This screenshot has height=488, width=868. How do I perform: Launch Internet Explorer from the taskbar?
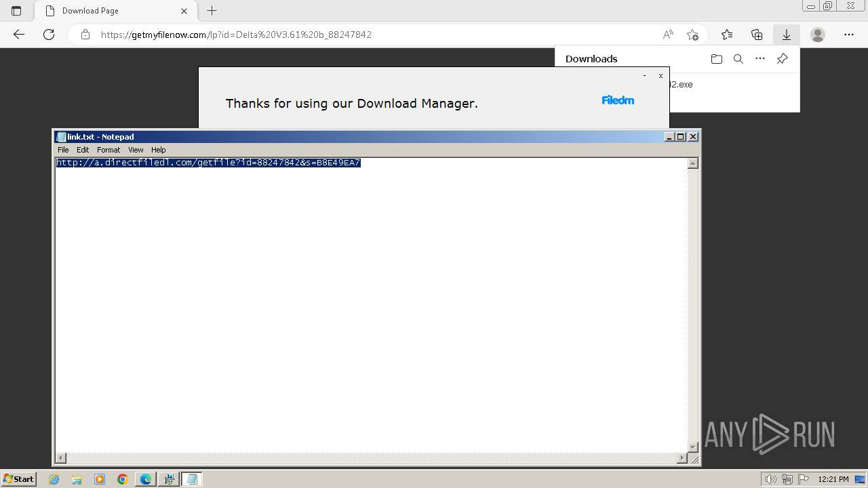54,479
